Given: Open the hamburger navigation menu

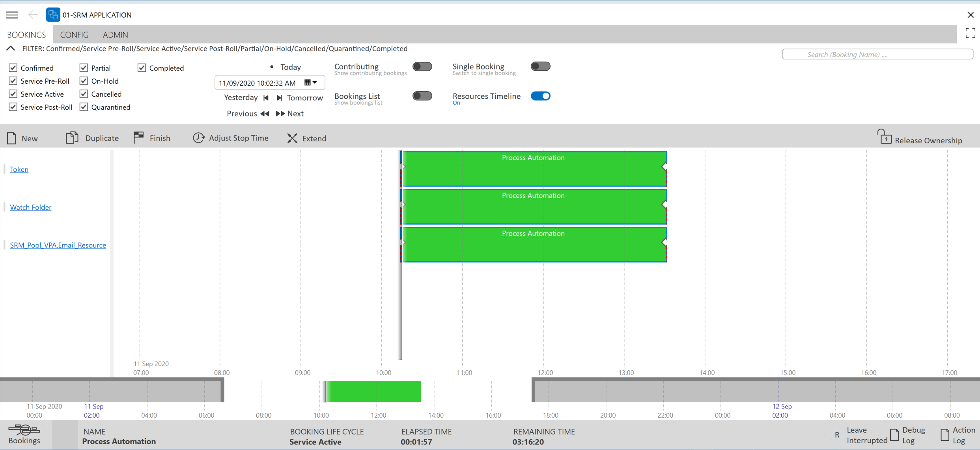Looking at the screenshot, I should pos(12,15).
